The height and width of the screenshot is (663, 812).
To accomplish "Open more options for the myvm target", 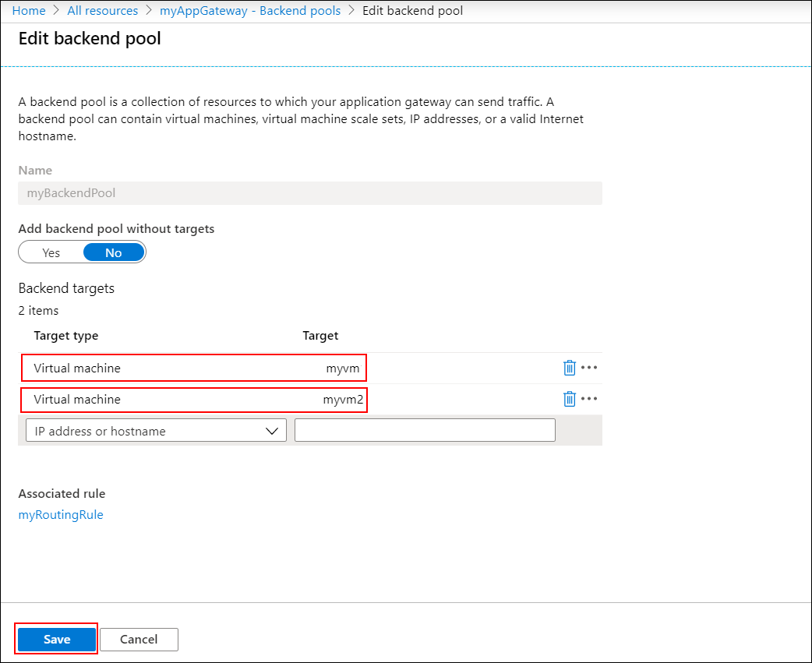I will [590, 367].
